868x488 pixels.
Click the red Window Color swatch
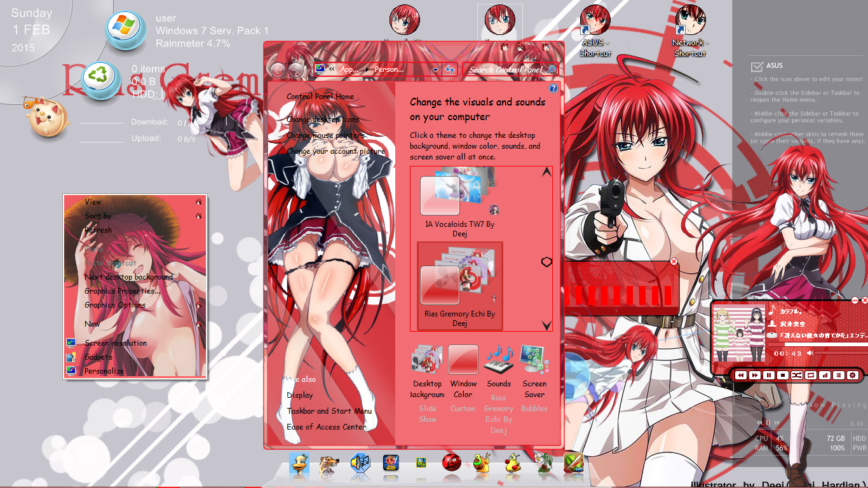pos(463,359)
